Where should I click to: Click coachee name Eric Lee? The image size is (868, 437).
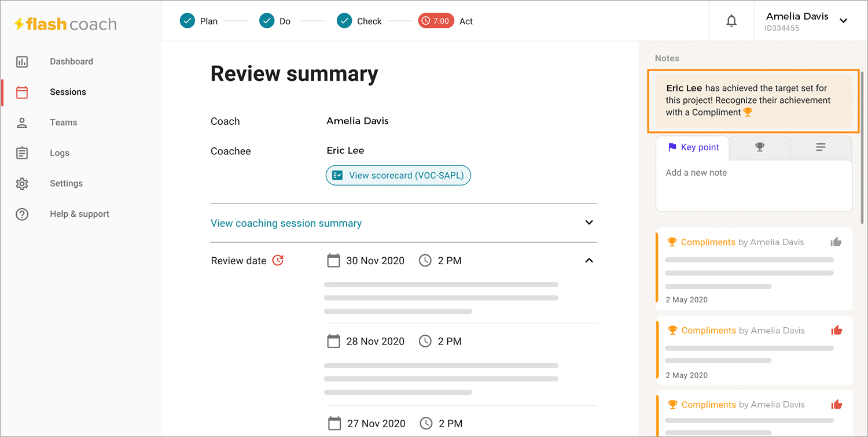(345, 150)
